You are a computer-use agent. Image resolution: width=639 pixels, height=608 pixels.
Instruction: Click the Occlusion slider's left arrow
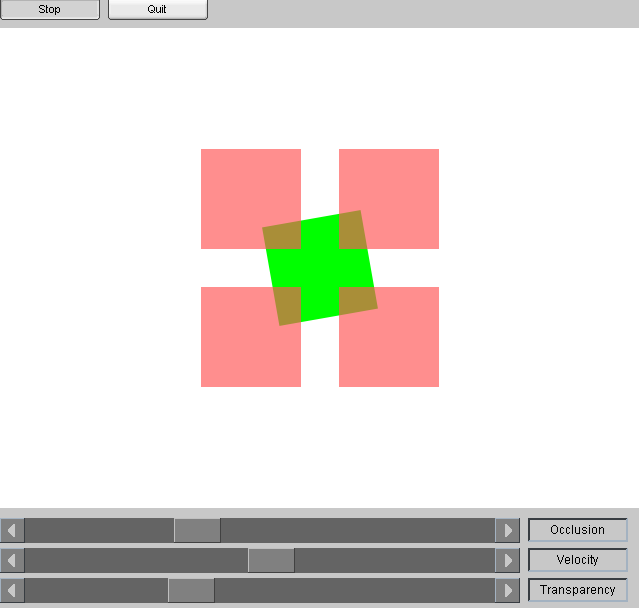click(12, 530)
